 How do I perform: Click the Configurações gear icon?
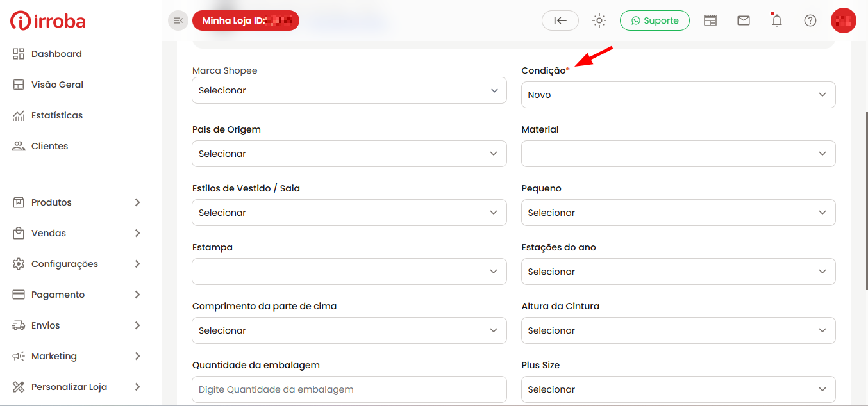[19, 264]
